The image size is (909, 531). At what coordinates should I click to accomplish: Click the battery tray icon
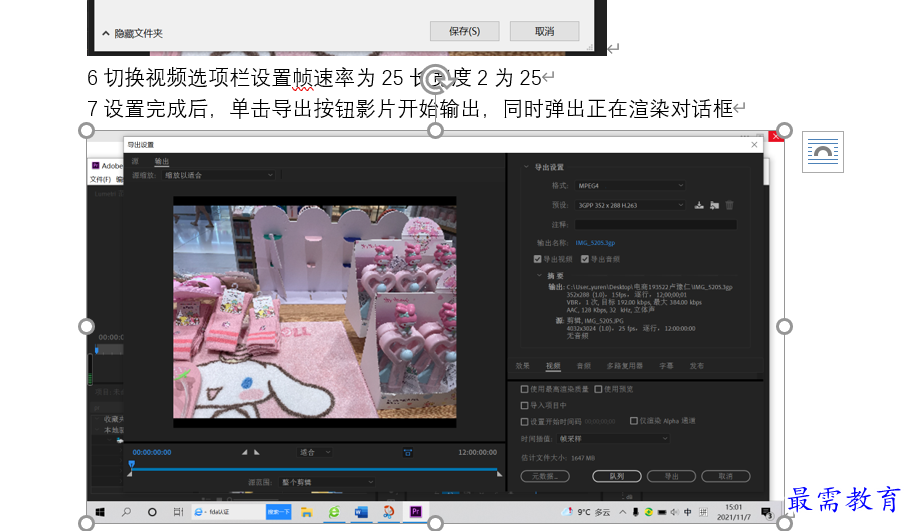[x=661, y=512]
